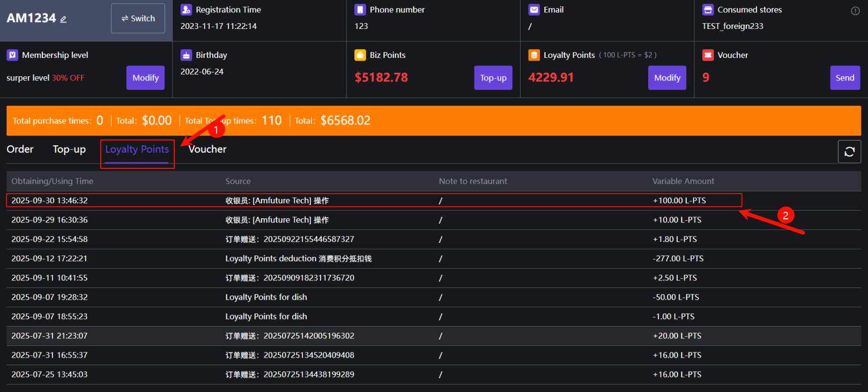The width and height of the screenshot is (868, 392).
Task: Open the info icon beside Consumed stores
Action: [x=855, y=11]
